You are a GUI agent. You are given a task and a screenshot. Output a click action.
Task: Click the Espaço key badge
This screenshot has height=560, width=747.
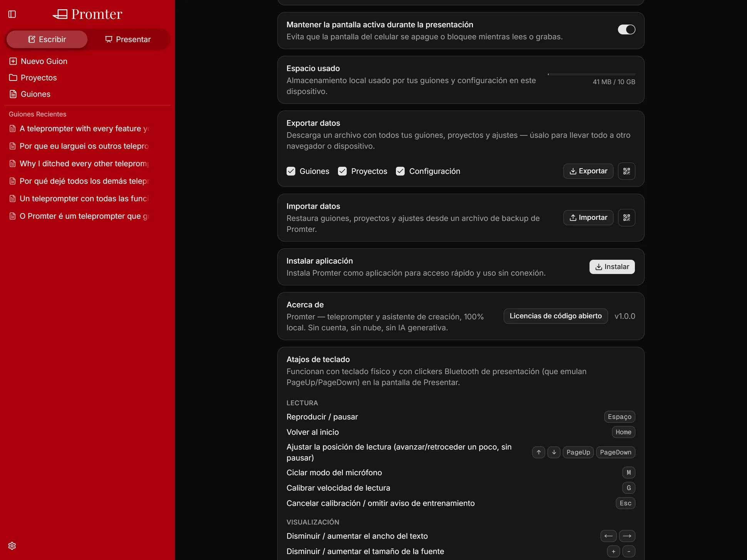coord(619,417)
